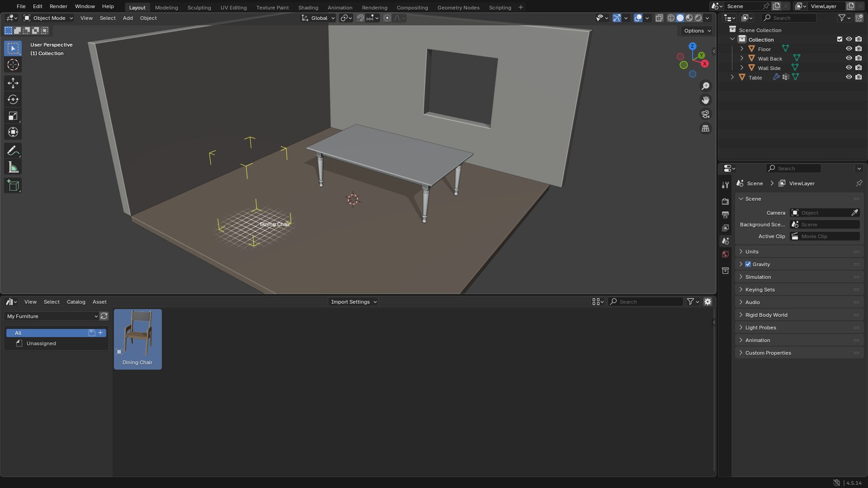Select the Unassigned catalog
The width and height of the screenshot is (868, 488).
(x=41, y=343)
